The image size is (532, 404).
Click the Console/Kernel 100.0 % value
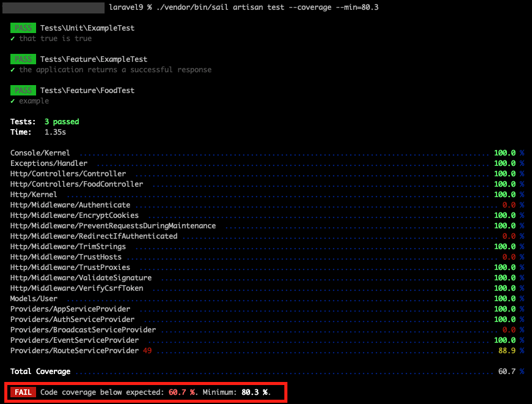[509, 153]
